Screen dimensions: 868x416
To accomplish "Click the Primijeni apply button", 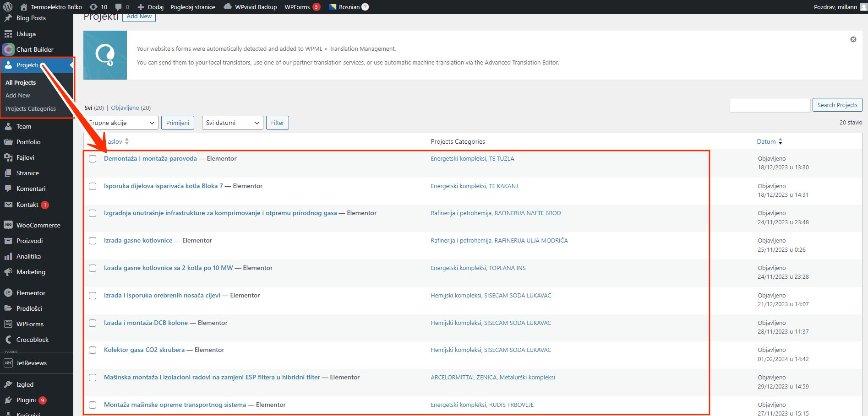I will coord(178,123).
